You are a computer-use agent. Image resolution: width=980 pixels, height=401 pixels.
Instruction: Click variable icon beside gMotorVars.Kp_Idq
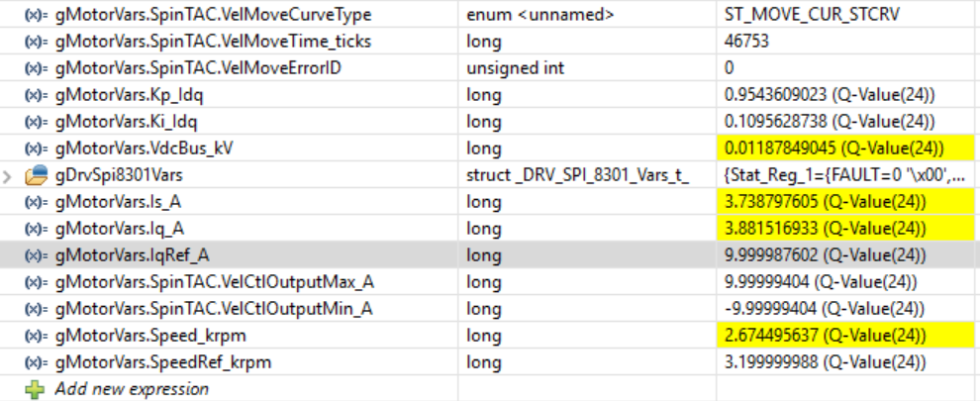click(36, 95)
